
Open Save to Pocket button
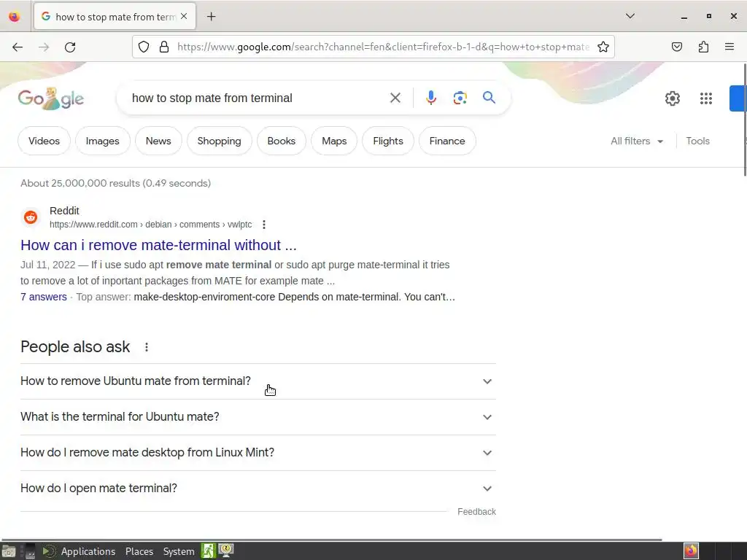(x=677, y=47)
